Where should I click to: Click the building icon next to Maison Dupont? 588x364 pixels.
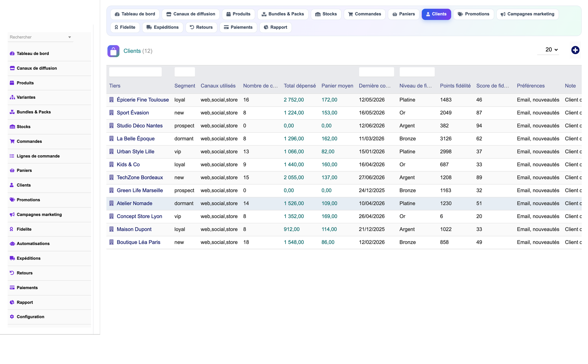point(111,230)
